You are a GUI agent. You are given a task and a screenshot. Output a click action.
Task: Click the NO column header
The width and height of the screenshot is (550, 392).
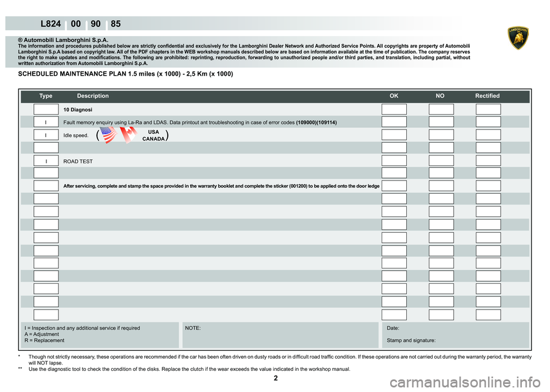point(440,96)
